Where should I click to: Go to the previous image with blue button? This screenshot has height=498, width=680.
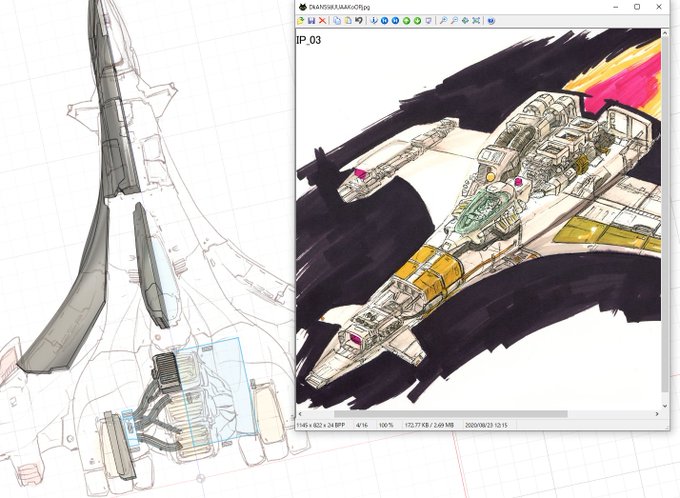(x=385, y=20)
